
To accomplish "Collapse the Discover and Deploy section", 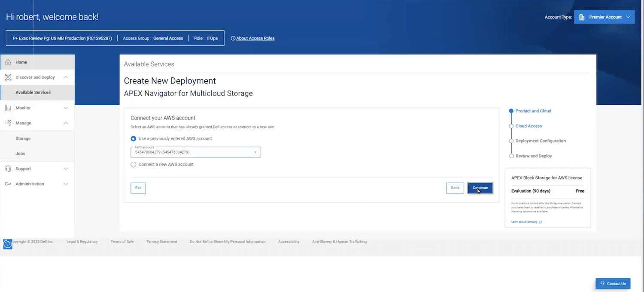I will [66, 77].
